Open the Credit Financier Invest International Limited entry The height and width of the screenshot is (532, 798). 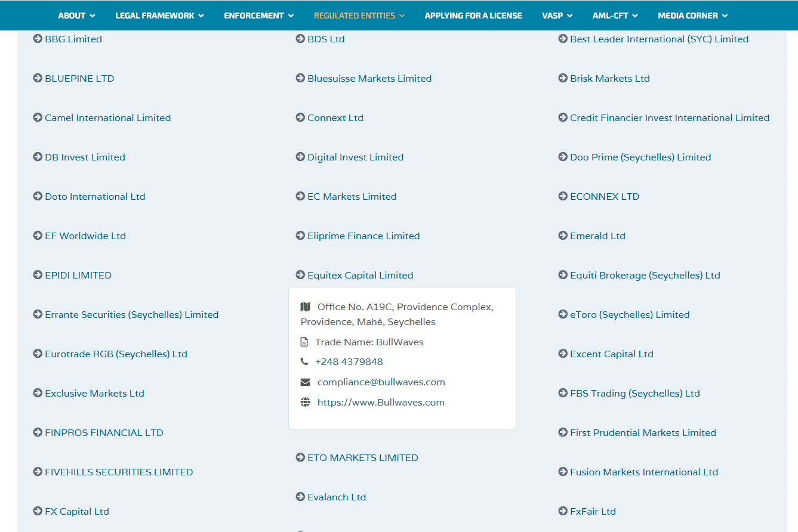670,117
